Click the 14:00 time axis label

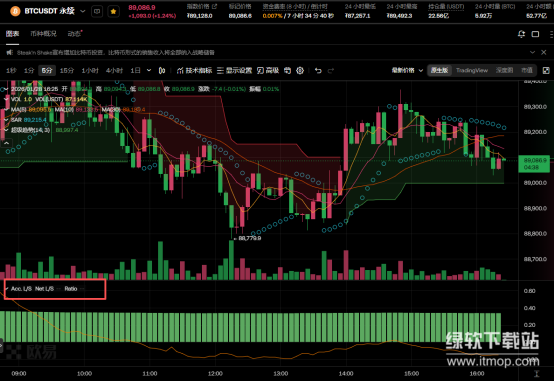point(346,373)
